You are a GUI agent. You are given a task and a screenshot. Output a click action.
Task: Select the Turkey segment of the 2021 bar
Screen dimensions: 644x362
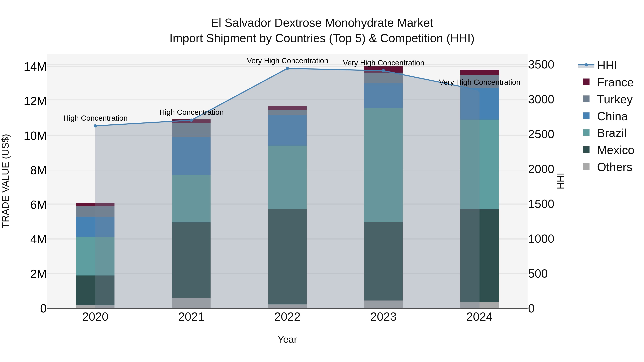191,130
